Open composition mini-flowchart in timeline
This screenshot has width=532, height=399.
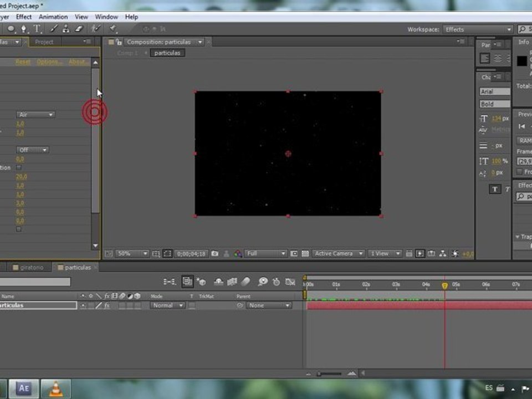(x=170, y=282)
